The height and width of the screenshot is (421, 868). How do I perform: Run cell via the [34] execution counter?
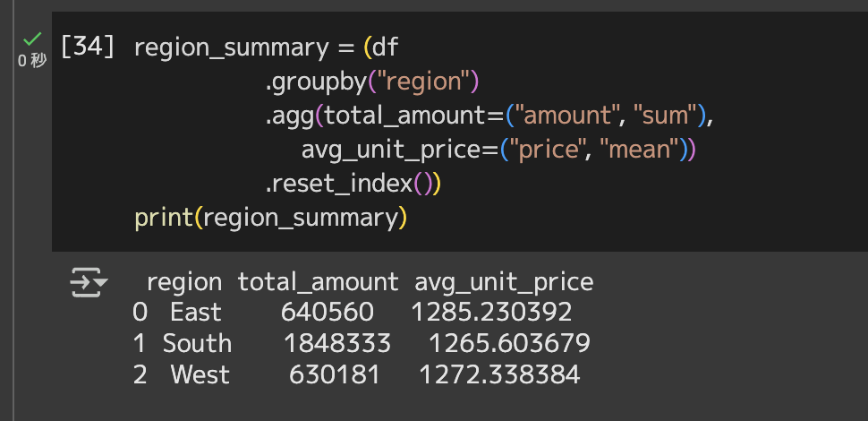pyautogui.click(x=88, y=47)
